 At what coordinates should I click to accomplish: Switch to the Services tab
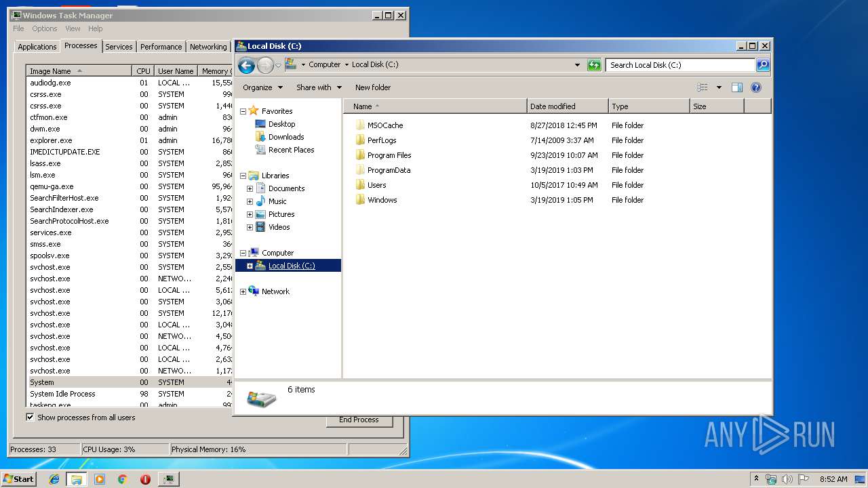pos(119,47)
